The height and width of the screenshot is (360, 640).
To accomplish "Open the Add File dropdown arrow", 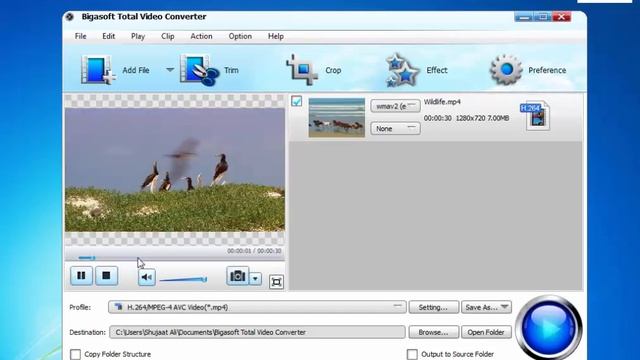I will coord(170,70).
